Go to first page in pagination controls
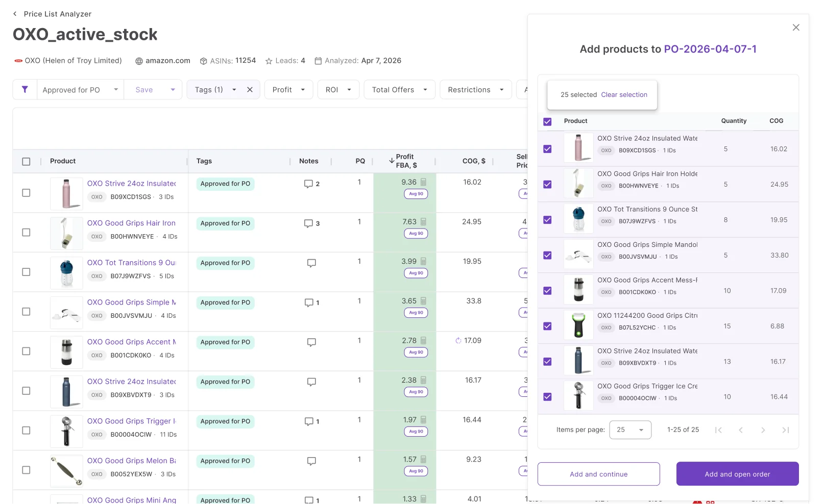 (718, 430)
